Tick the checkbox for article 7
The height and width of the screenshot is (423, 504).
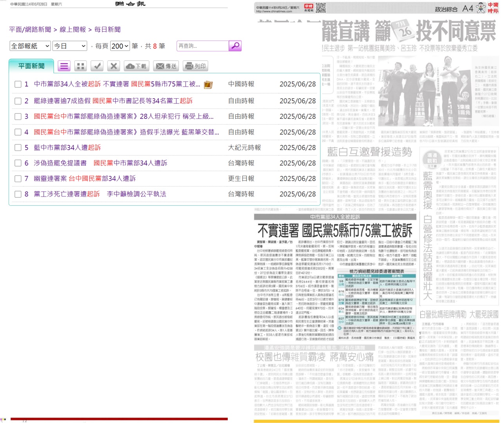pos(18,179)
